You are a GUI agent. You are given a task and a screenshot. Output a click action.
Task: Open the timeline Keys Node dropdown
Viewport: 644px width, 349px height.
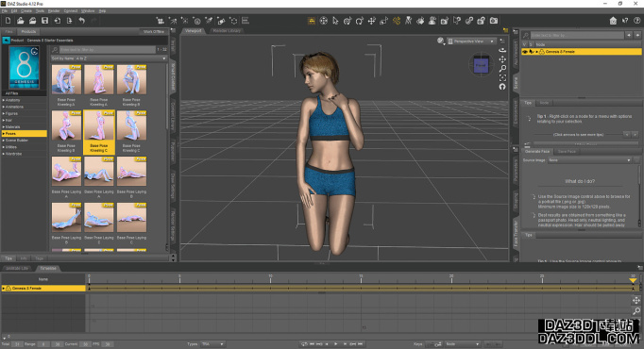coord(463,344)
